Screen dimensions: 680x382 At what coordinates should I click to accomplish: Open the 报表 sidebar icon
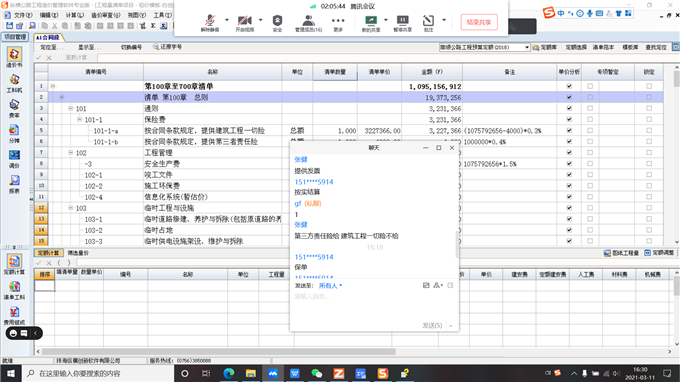click(x=14, y=184)
